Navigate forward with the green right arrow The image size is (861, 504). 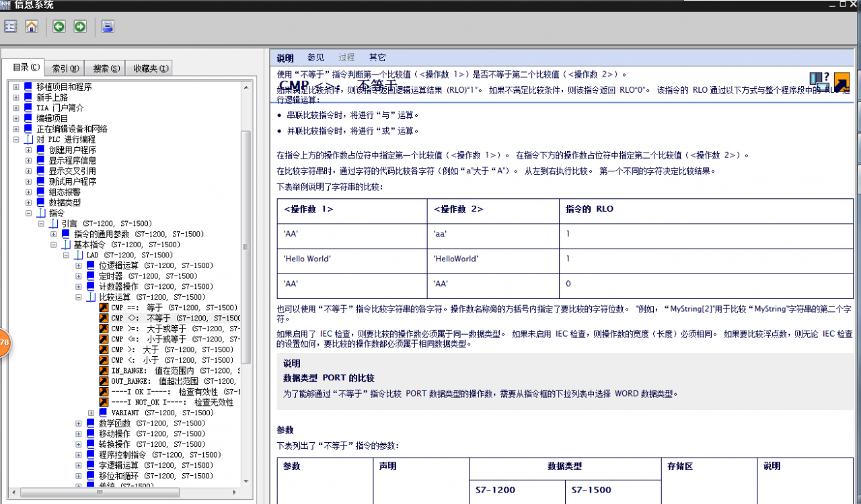point(80,27)
